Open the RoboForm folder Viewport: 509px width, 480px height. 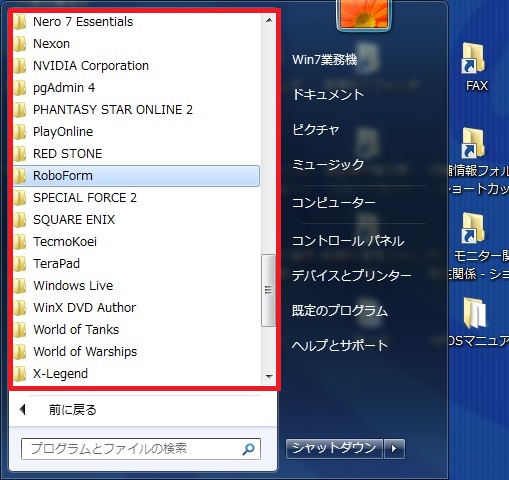(136, 176)
